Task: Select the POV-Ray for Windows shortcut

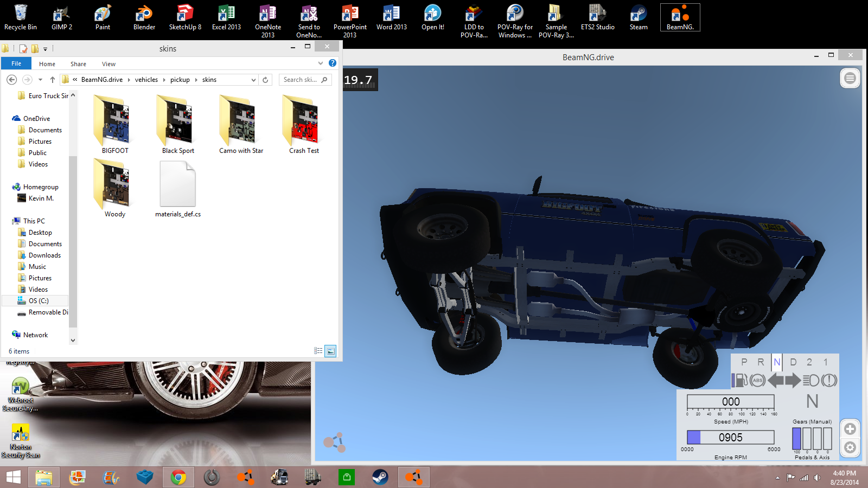Action: click(515, 22)
